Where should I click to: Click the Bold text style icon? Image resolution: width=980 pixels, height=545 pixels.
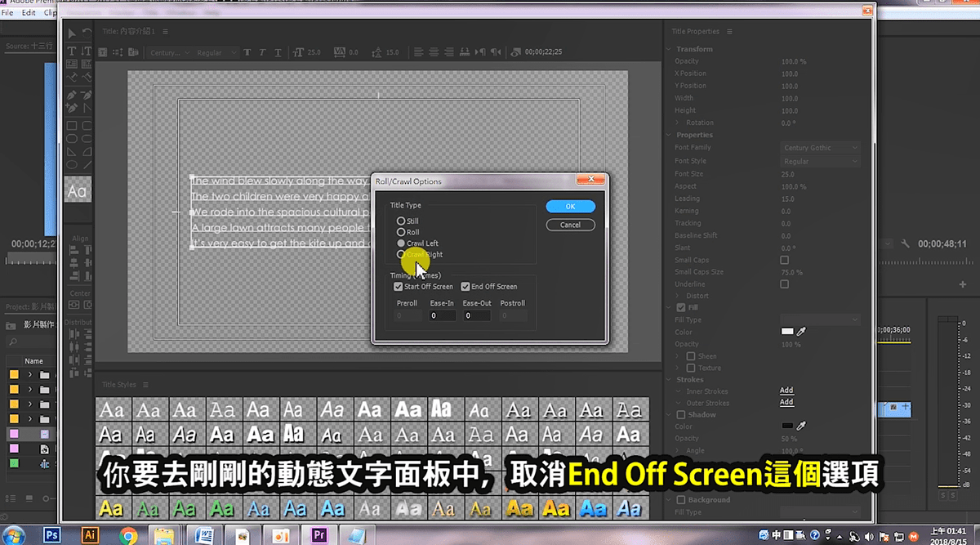click(x=248, y=52)
